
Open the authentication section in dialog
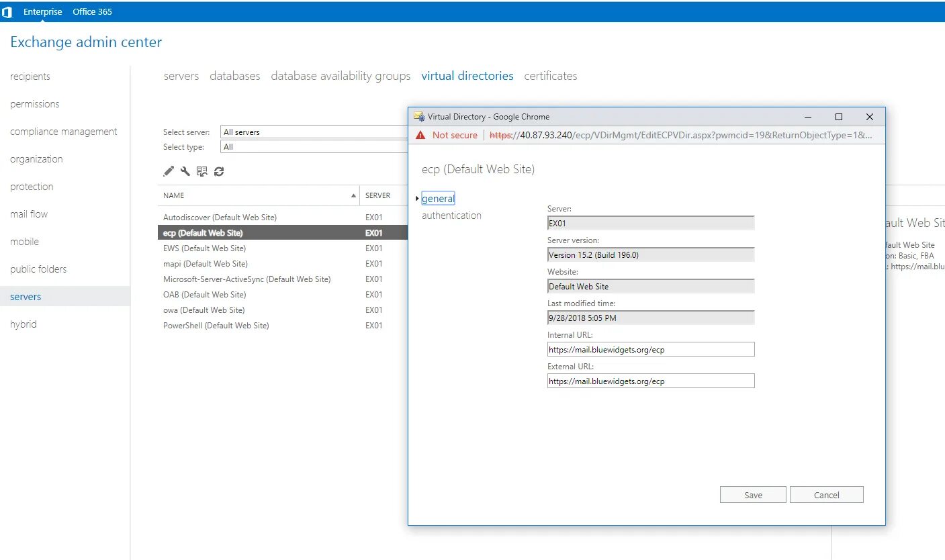(451, 216)
